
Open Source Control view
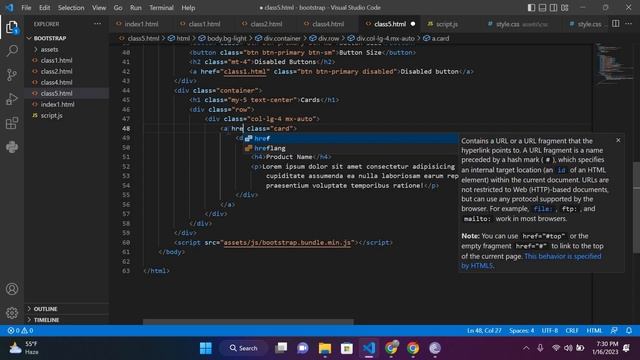tap(12, 75)
